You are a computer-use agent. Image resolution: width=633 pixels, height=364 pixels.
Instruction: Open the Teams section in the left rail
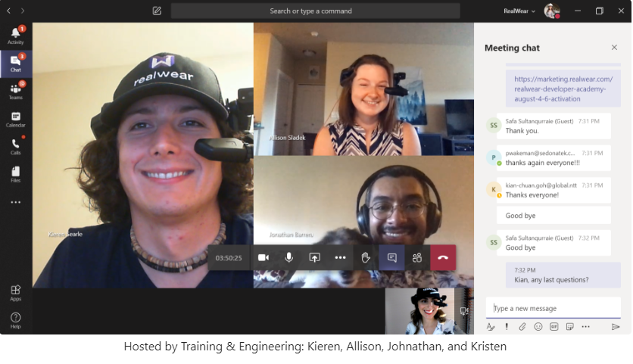click(x=16, y=91)
